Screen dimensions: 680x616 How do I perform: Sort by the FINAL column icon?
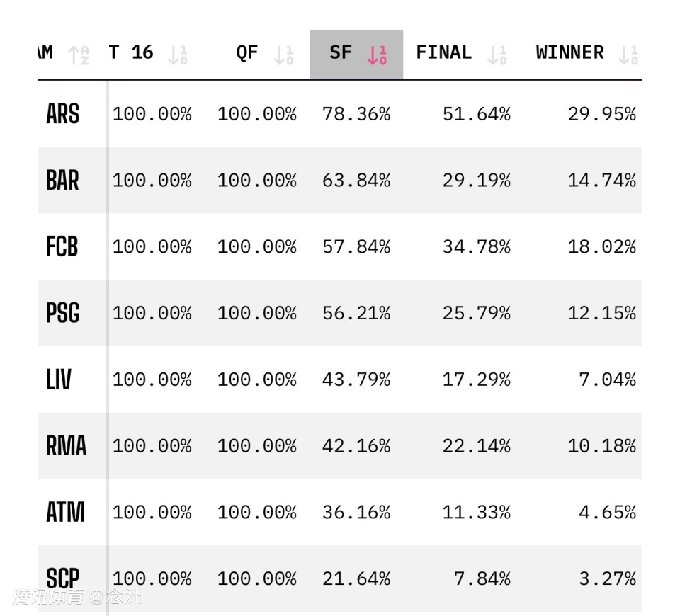tap(497, 55)
